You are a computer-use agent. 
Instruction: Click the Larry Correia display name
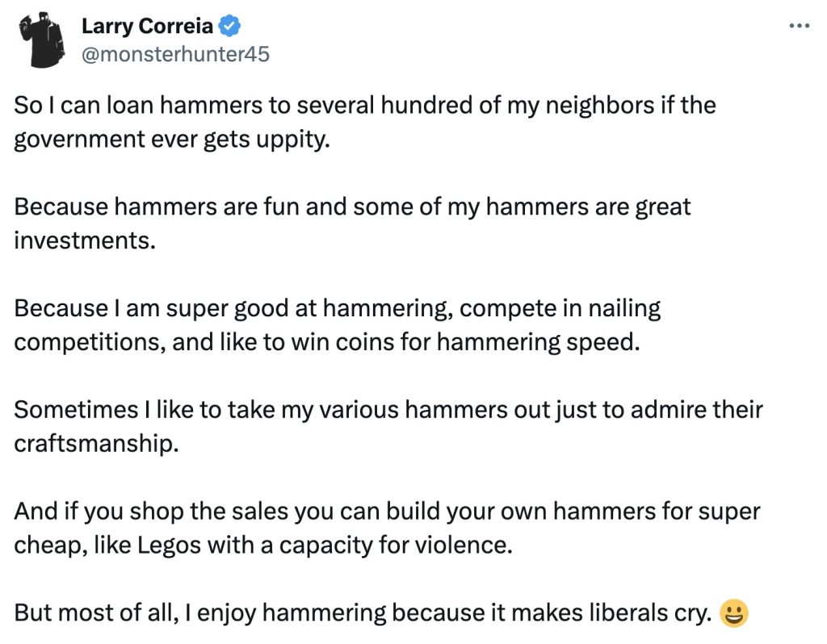click(147, 27)
